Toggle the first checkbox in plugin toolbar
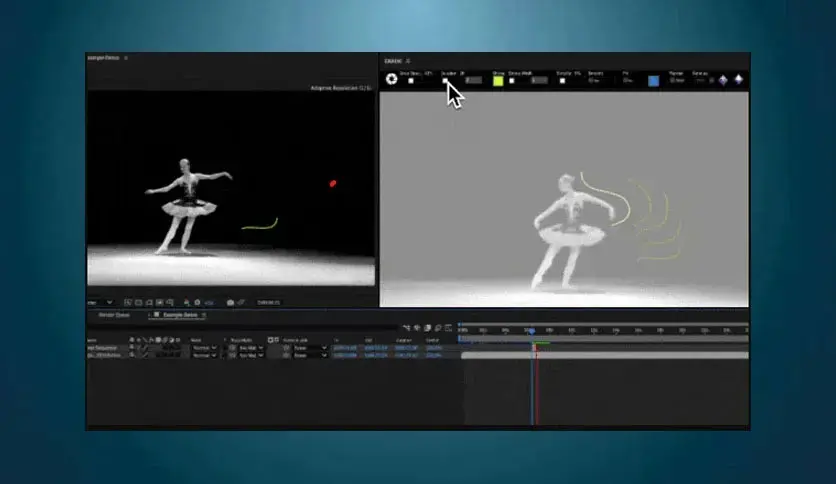 pos(411,81)
